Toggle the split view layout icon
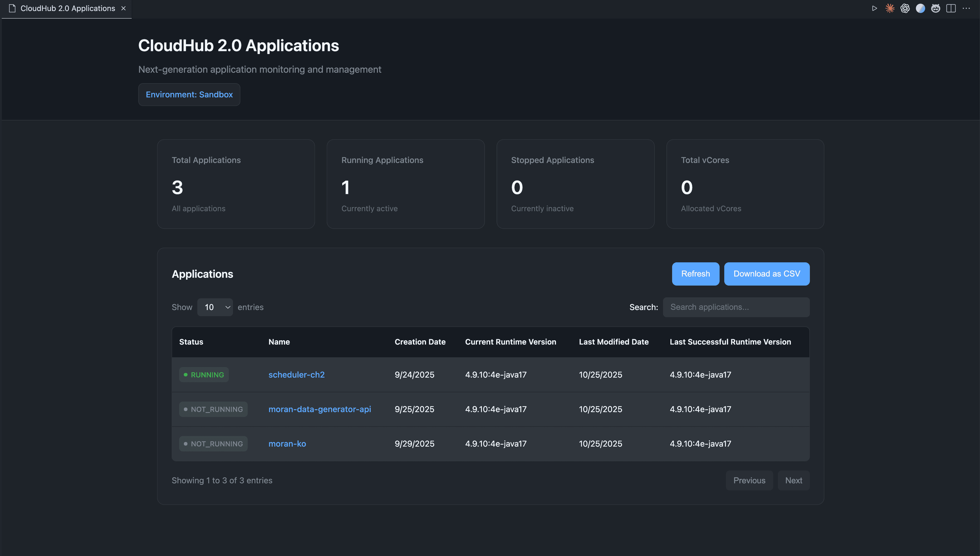 (951, 8)
